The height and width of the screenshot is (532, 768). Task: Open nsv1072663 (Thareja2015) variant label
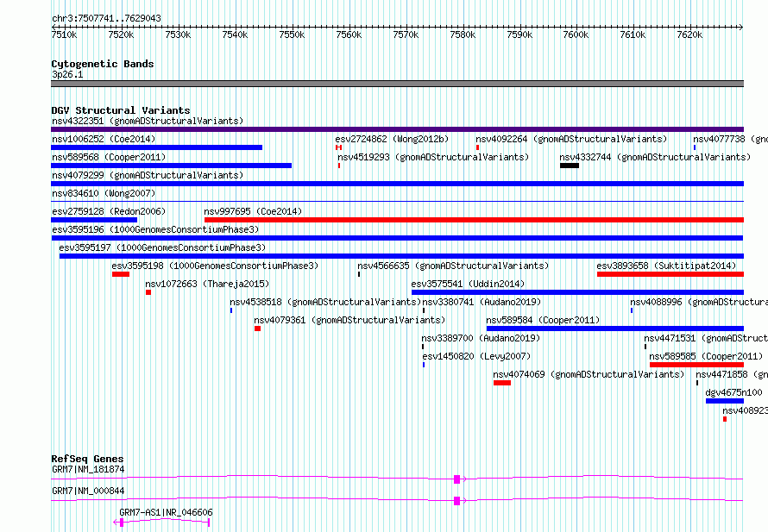pyautogui.click(x=207, y=284)
